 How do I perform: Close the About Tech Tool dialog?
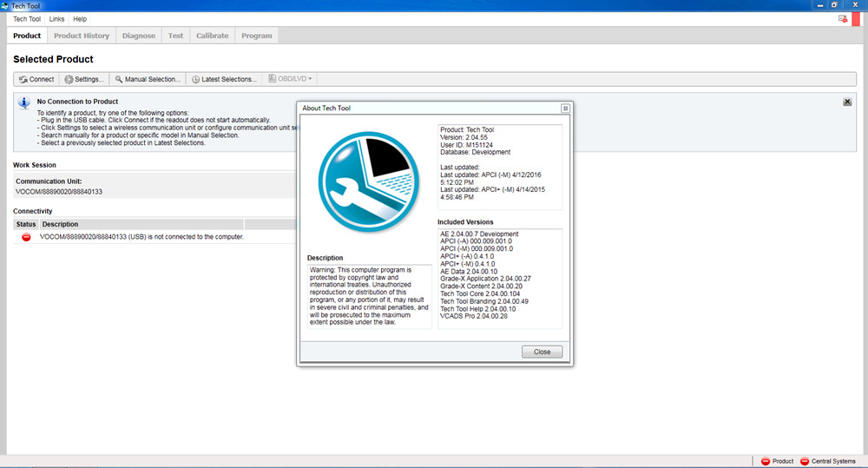point(542,352)
